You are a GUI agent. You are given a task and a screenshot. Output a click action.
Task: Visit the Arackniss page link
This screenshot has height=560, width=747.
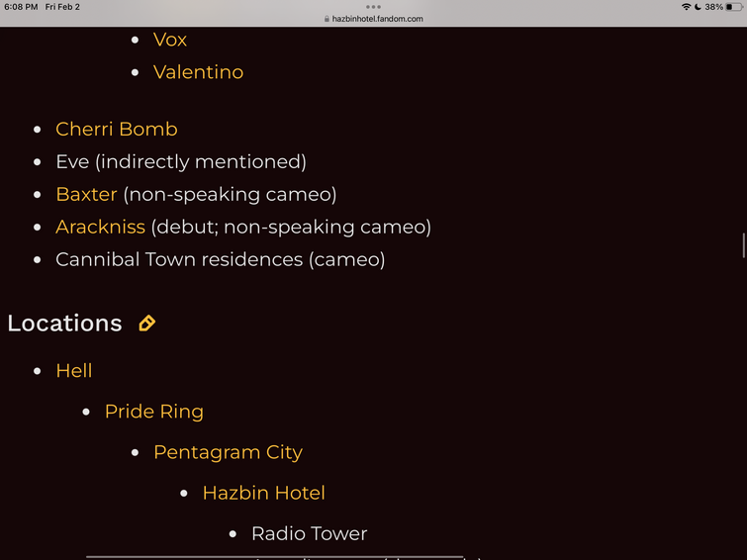pyautogui.click(x=101, y=227)
